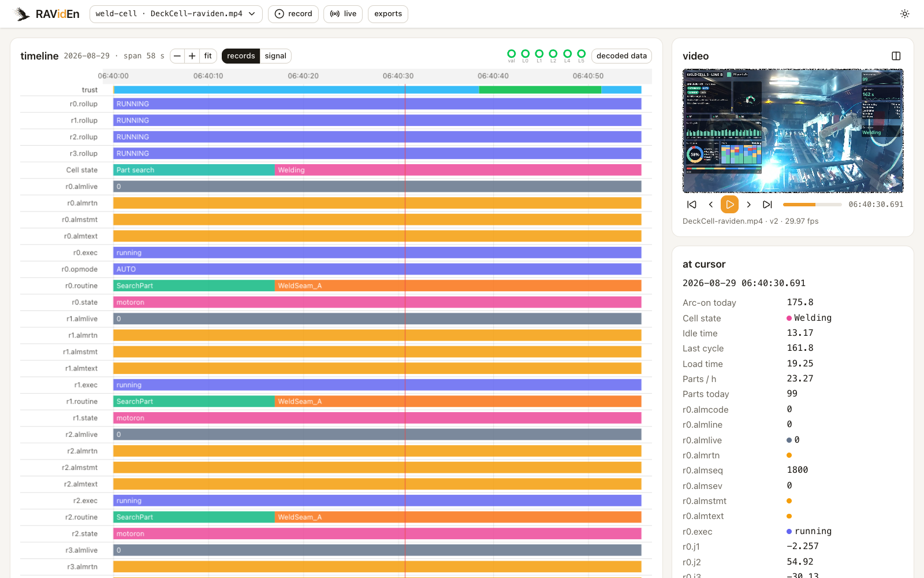Click the RAVidEn bird logo

[x=22, y=14]
